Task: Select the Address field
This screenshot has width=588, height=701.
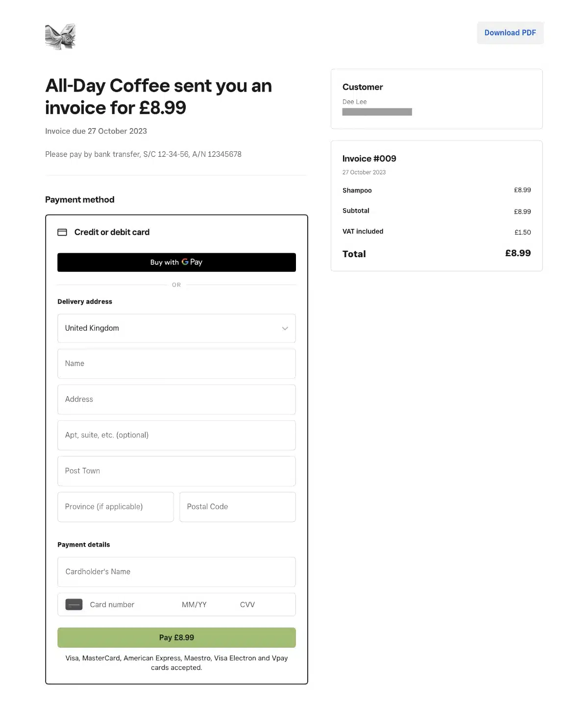Action: [176, 399]
